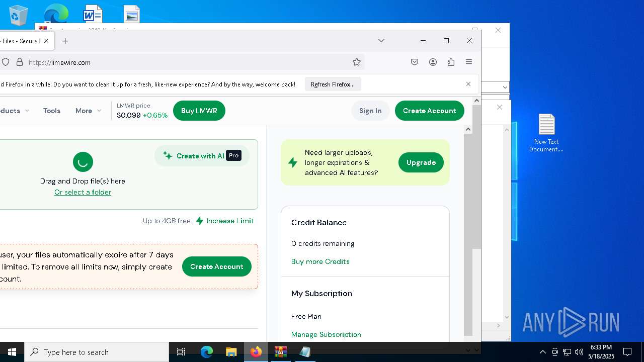The width and height of the screenshot is (644, 362).
Task: Click the Sign In button
Action: click(x=370, y=111)
